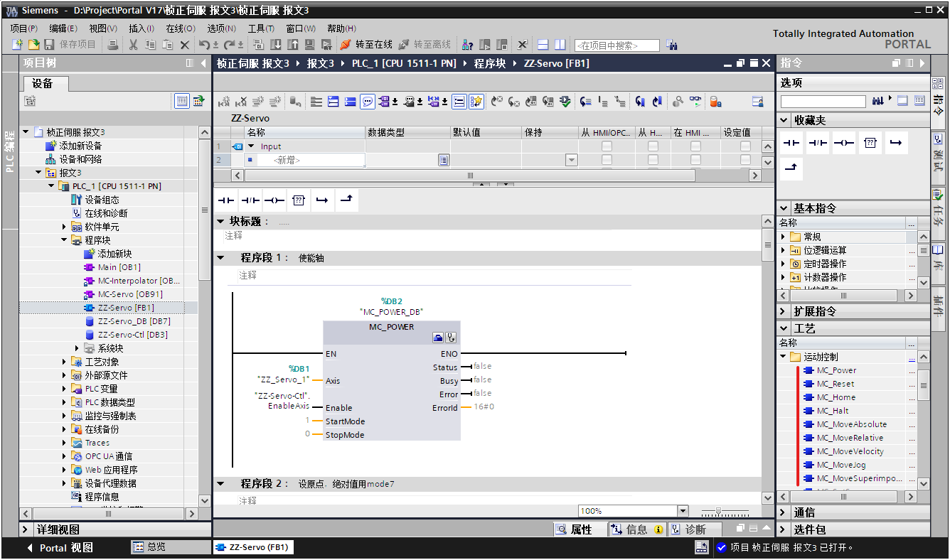Insert open branch from ladder favorites bar
The height and width of the screenshot is (560, 950).
(x=322, y=200)
